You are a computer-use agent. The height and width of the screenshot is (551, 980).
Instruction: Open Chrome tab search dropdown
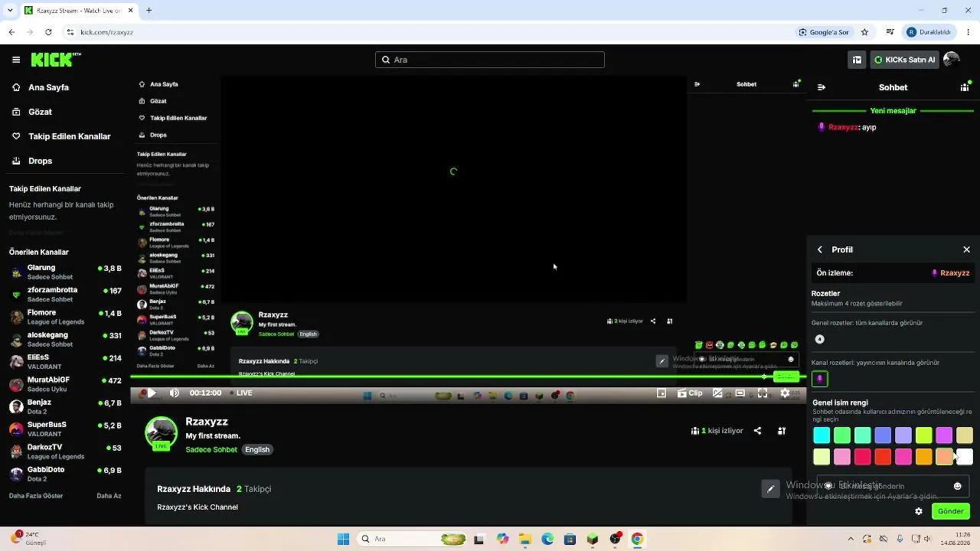point(9,11)
